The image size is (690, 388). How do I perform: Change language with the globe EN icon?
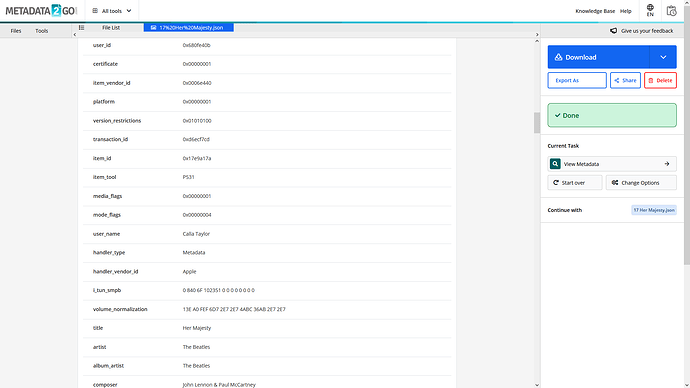(650, 10)
